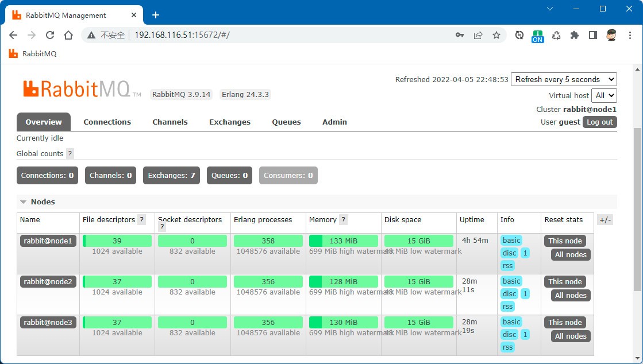Click the browser forward arrow
The height and width of the screenshot is (364, 643).
[x=32, y=35]
